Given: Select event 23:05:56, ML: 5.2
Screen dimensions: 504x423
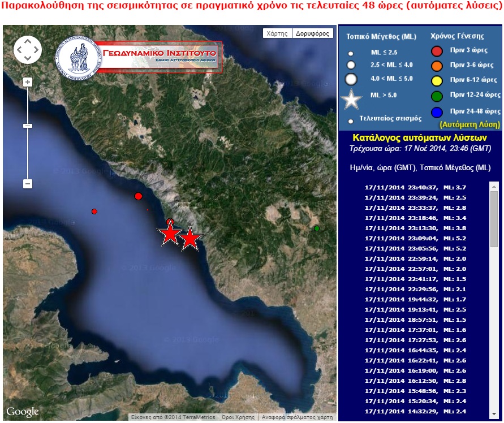Looking at the screenshot, I should coord(415,248).
